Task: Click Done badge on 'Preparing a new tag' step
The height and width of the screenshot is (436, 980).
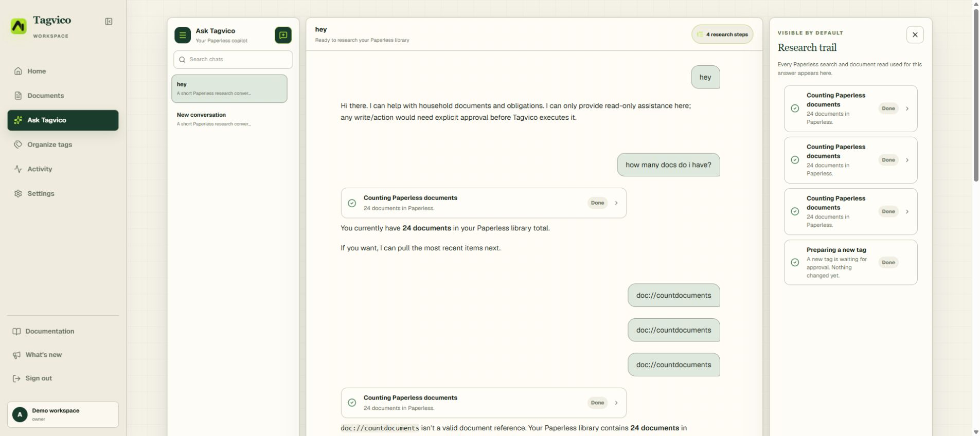Action: click(888, 262)
